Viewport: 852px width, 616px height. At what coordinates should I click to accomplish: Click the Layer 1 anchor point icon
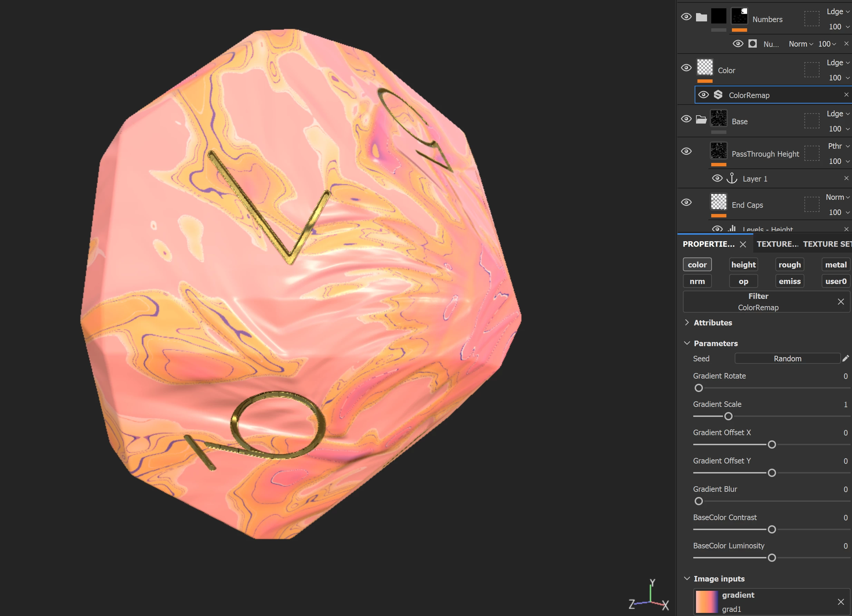click(x=732, y=178)
